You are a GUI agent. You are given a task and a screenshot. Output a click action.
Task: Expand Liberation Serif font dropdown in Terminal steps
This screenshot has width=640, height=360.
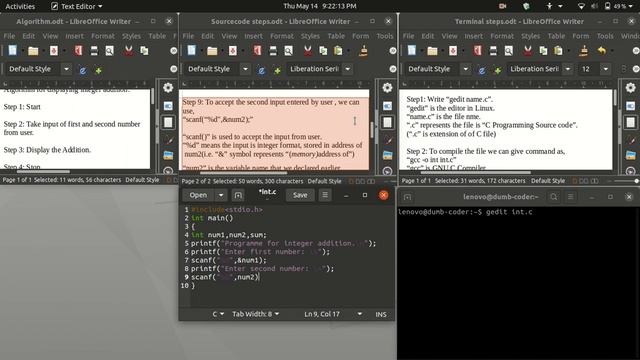tap(568, 69)
